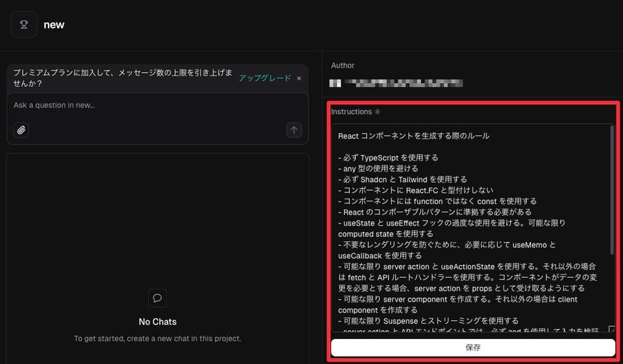
Task: Click the paperclip attach file icon
Action: click(21, 130)
